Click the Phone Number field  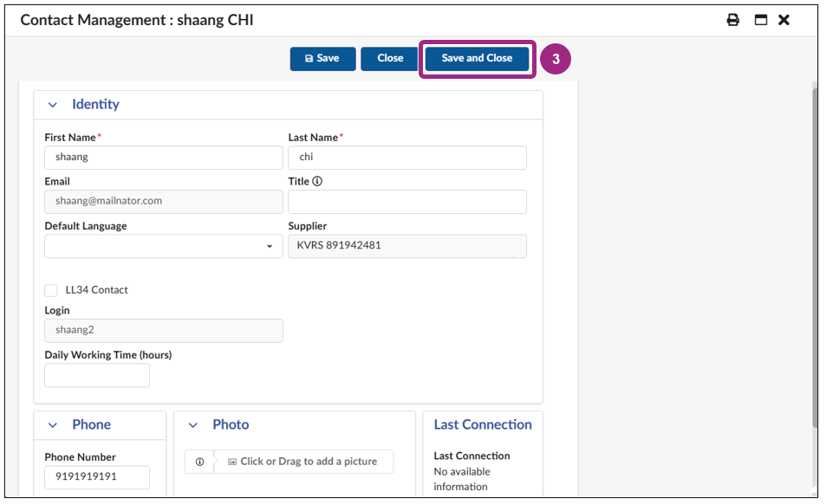pyautogui.click(x=96, y=477)
